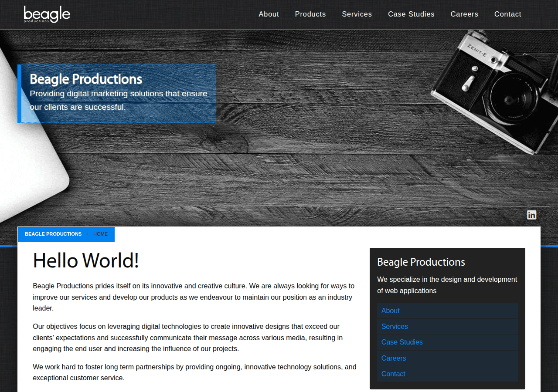This screenshot has height=392, width=558.
Task: Open Contact in top navigation
Action: click(x=507, y=14)
